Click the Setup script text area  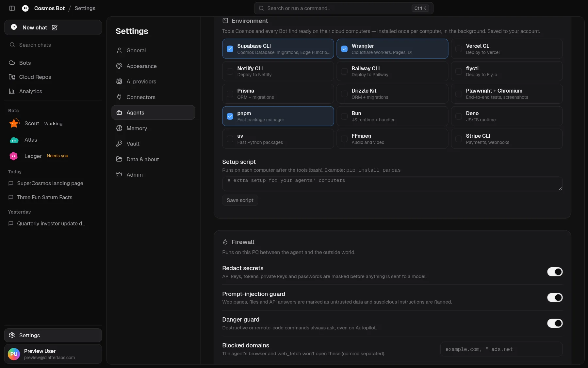[392, 184]
